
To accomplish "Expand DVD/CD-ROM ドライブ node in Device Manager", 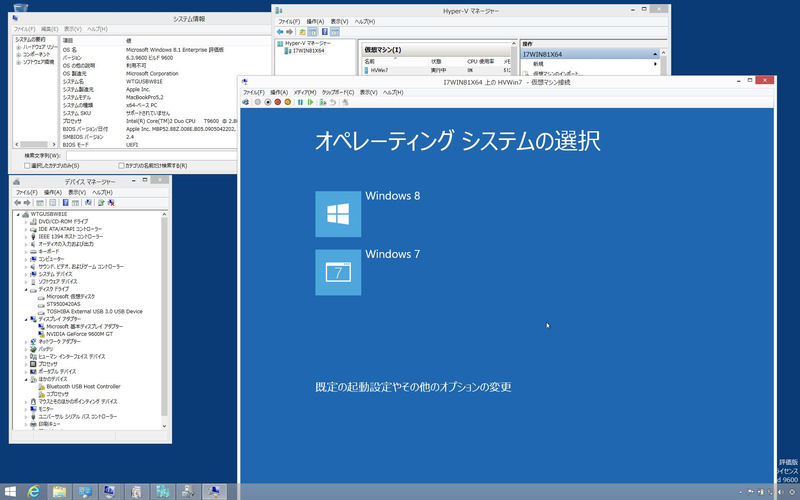I will click(26, 221).
